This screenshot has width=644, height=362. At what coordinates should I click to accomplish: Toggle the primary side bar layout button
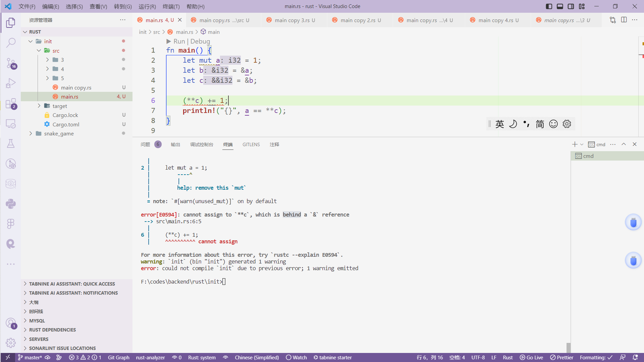[549, 6]
